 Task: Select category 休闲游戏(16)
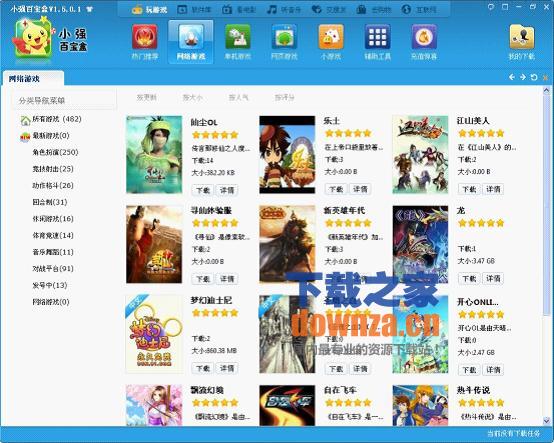[53, 219]
